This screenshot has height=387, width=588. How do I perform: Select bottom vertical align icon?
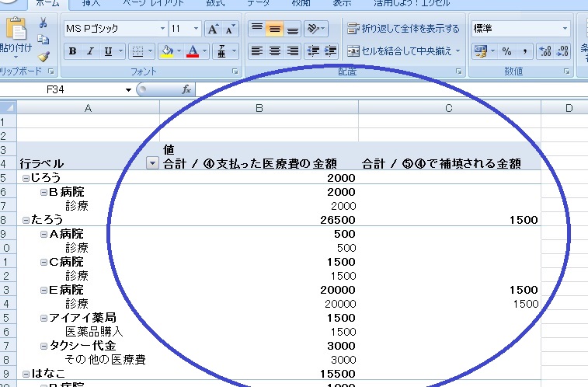pos(293,29)
